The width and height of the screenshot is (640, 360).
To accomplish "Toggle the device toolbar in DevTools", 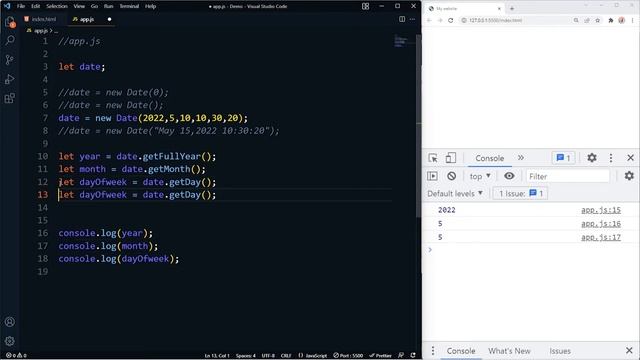I will coord(451,158).
